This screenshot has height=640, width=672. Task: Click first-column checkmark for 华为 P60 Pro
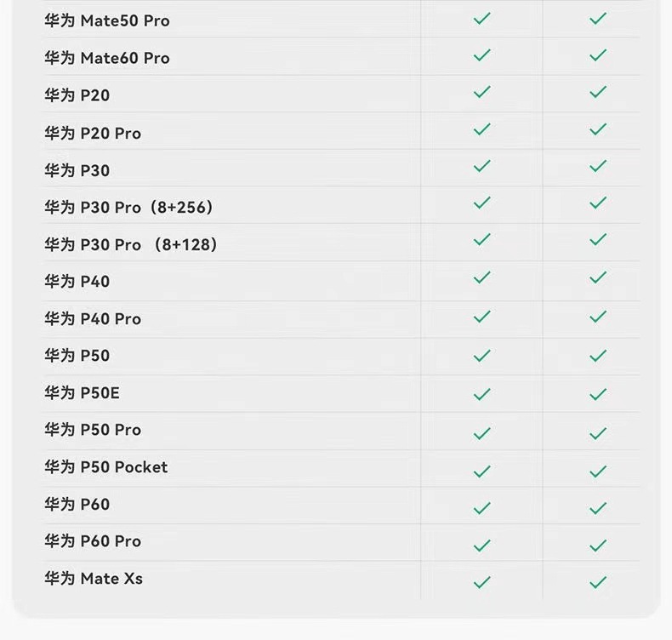pyautogui.click(x=481, y=546)
